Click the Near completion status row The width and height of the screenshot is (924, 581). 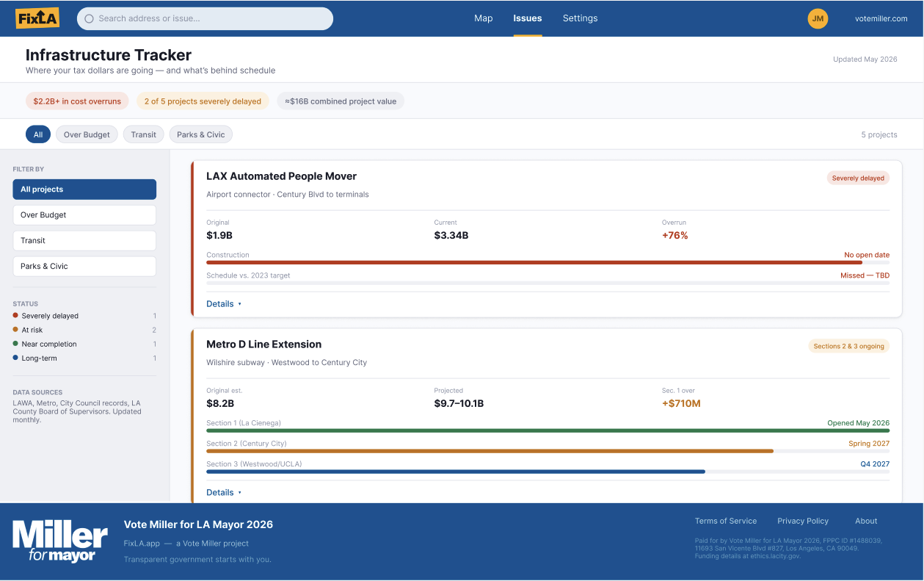click(x=84, y=344)
